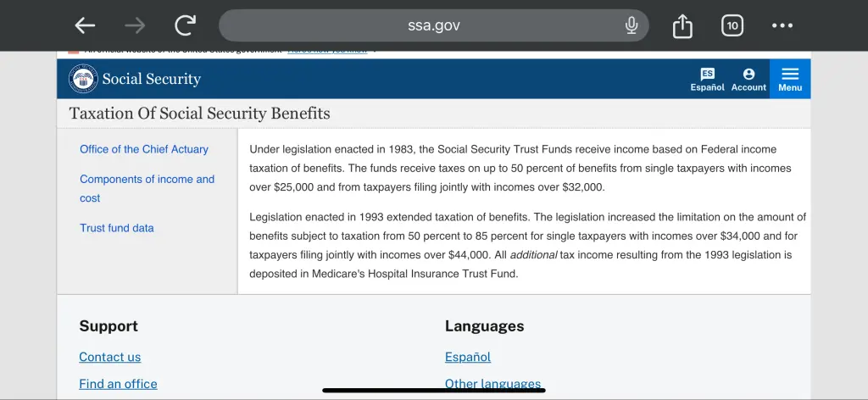Expand the hamburger Menu button
The height and width of the screenshot is (400, 868).
pos(790,79)
